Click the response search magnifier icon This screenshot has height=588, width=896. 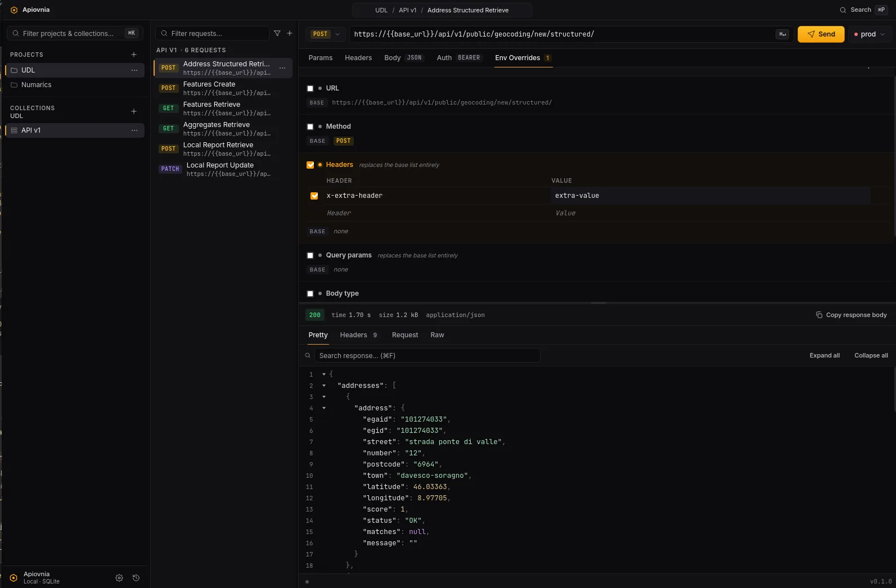(308, 356)
